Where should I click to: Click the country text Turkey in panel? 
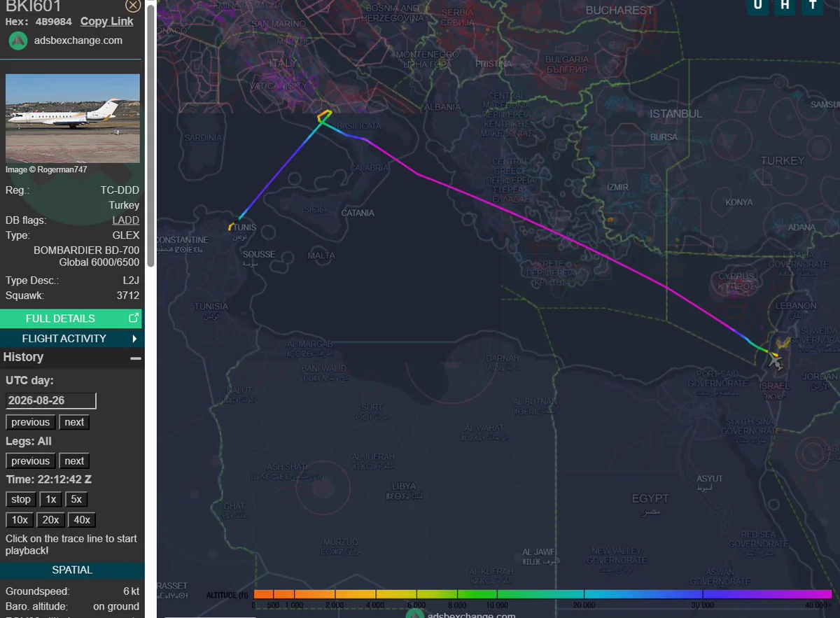point(124,206)
